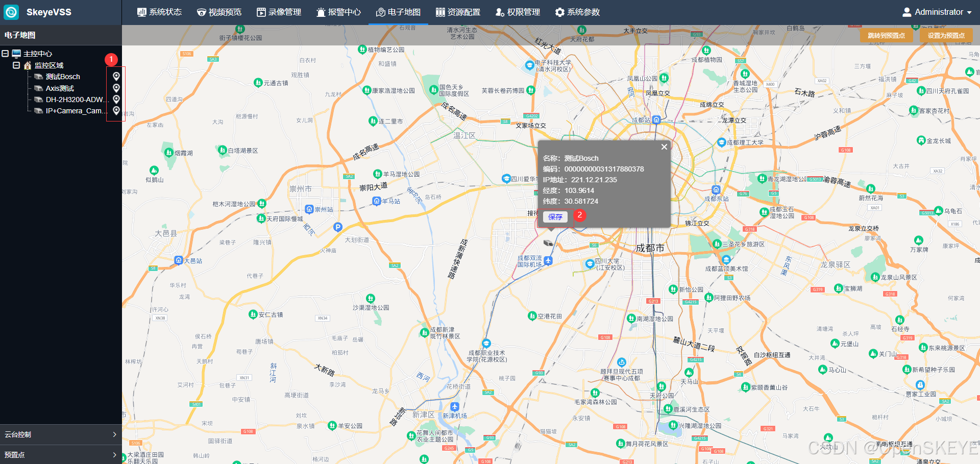This screenshot has width=980, height=464.
Task: Select the Axis测试 camera
Action: point(60,88)
